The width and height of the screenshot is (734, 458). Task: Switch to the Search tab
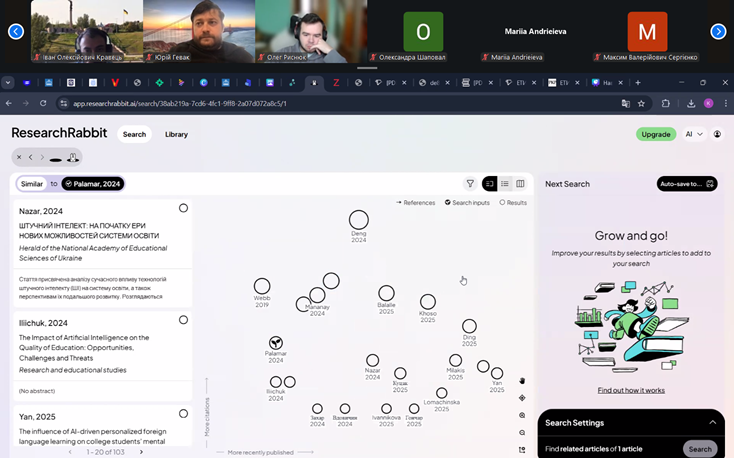pyautogui.click(x=134, y=134)
